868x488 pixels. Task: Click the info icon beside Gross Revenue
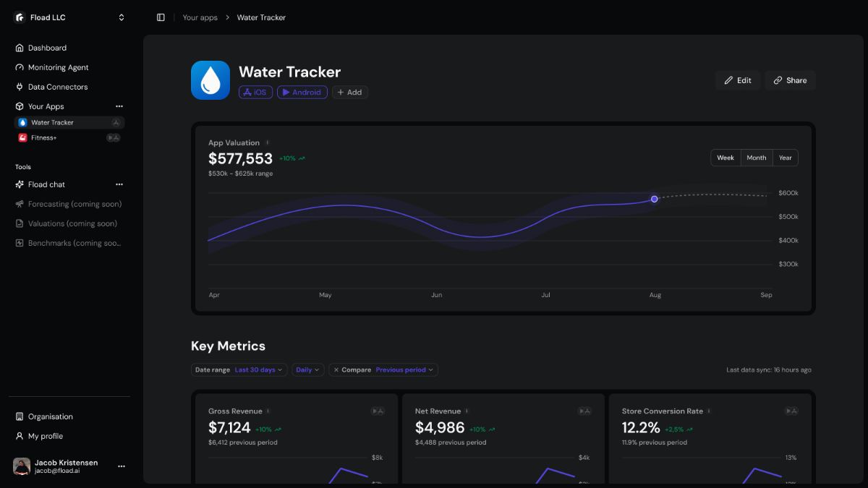pos(268,411)
